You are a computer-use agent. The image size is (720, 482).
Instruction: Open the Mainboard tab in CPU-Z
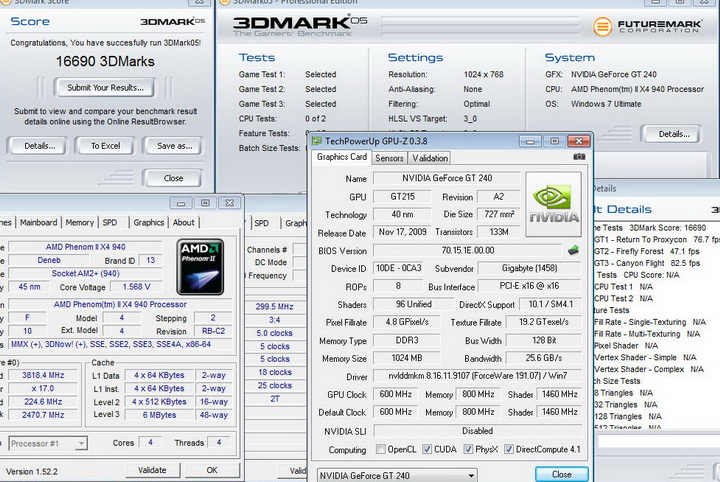pos(39,222)
